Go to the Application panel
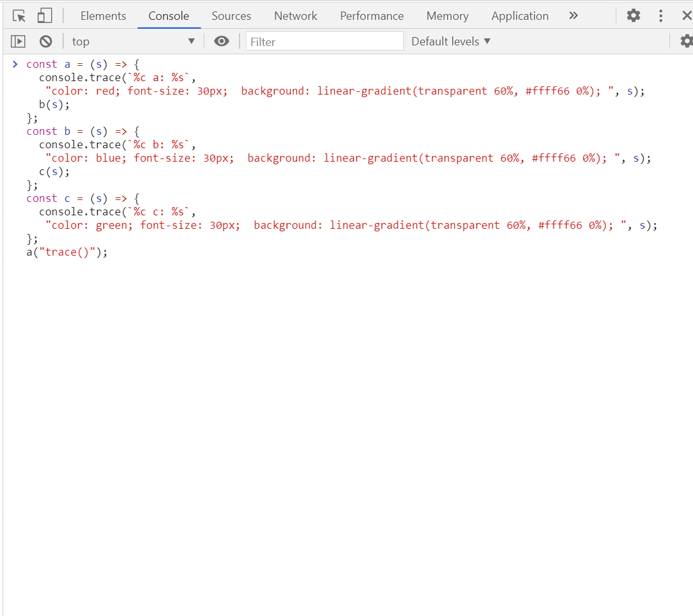 520,15
